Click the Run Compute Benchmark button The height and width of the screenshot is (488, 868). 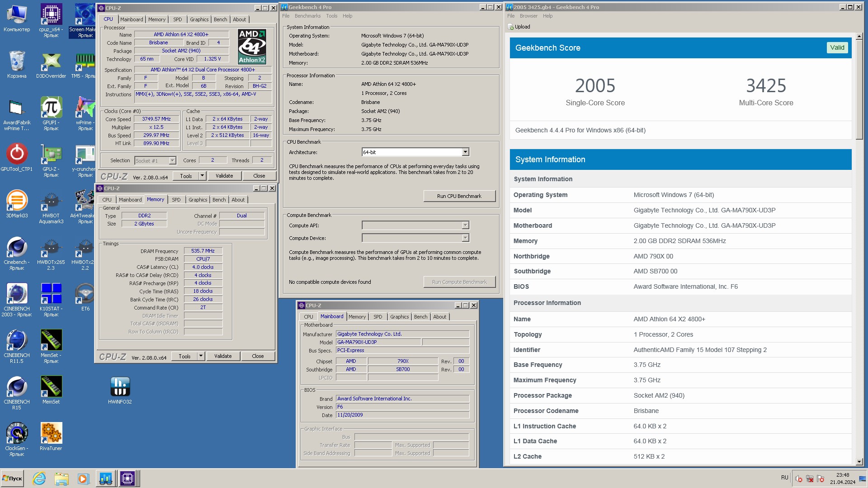pyautogui.click(x=459, y=282)
